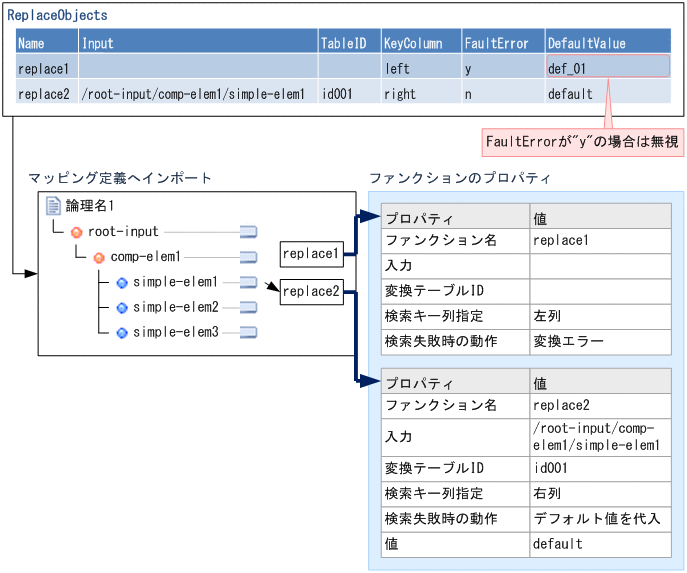Click the orange root-input node icon
Screen dimensions: 687x573
click(76, 232)
